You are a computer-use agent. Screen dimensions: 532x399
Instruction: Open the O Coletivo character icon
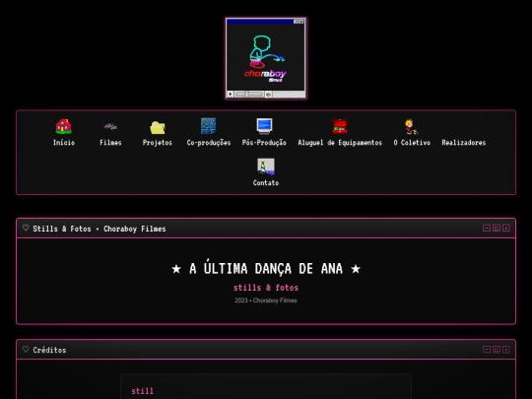412,126
